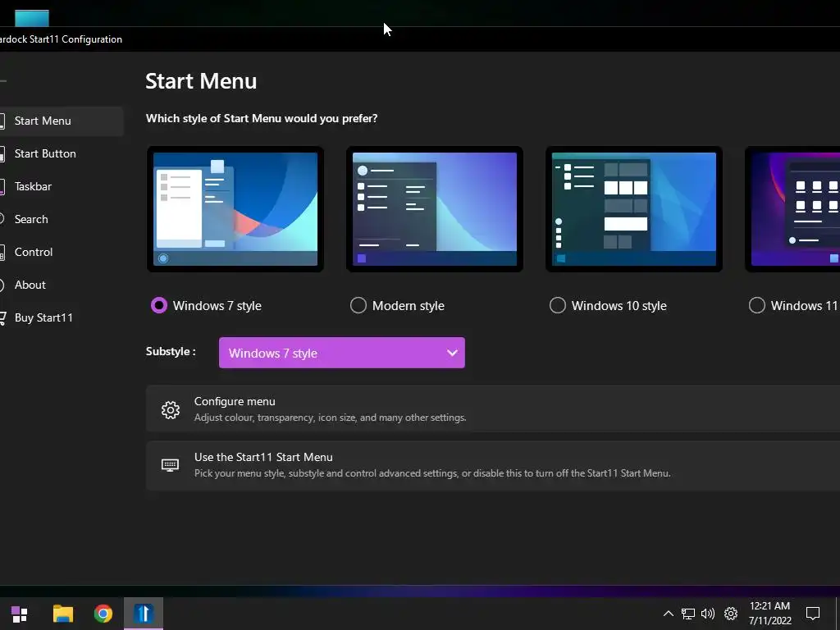Open the notification center icon

coord(813,614)
